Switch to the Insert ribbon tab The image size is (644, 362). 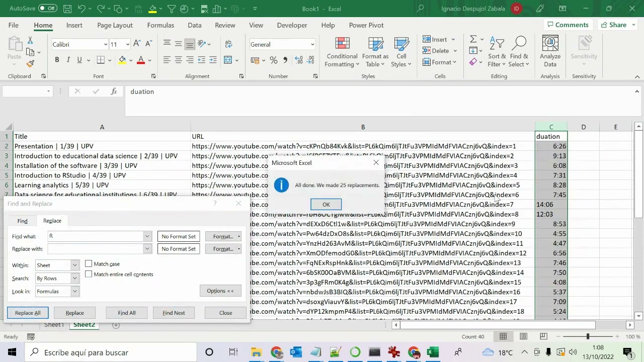click(74, 25)
